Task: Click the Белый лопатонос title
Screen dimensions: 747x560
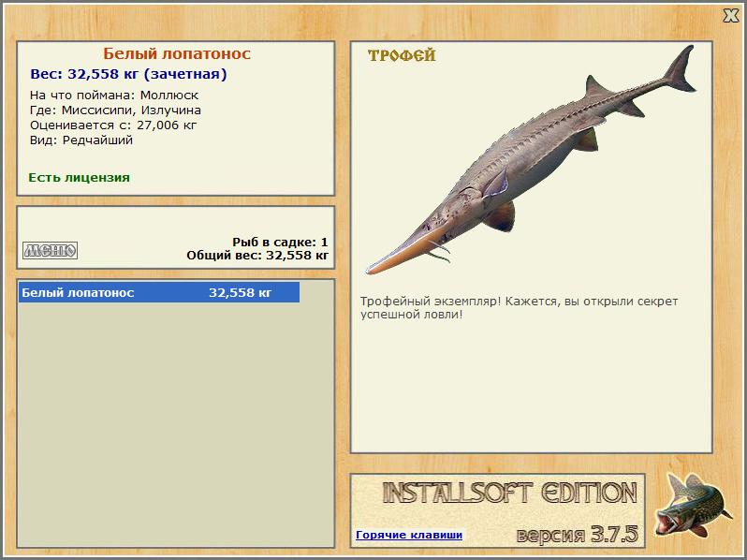Action: (177, 53)
